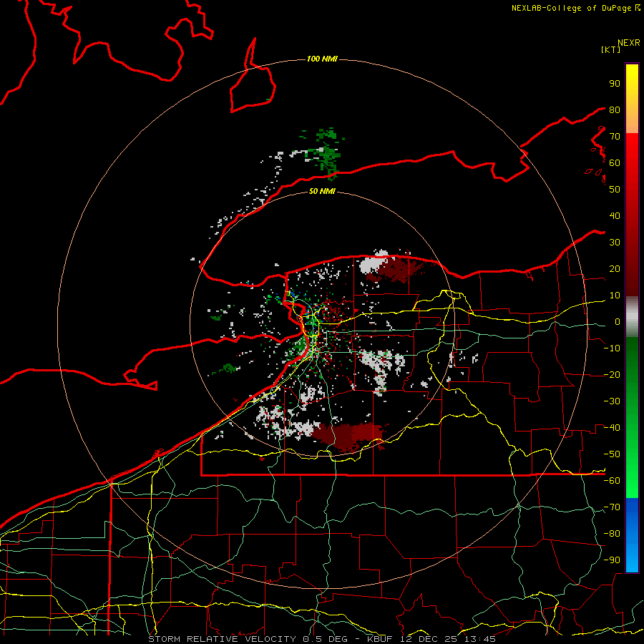Click the 40 value on the velocity scale

pyautogui.click(x=615, y=216)
